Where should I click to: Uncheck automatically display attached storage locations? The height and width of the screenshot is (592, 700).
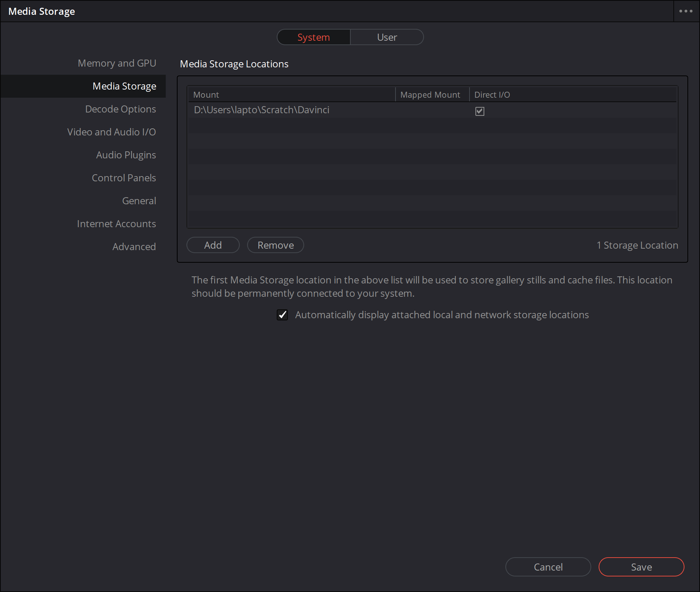point(282,315)
